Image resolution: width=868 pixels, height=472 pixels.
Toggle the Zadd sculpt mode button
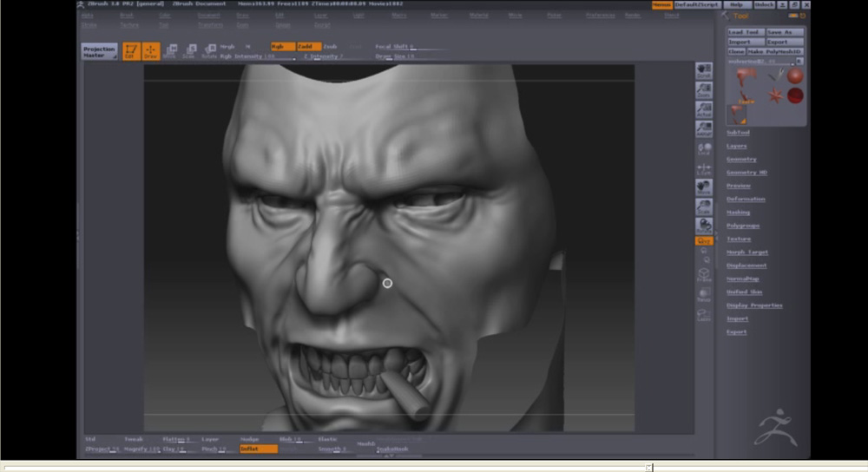(x=308, y=47)
